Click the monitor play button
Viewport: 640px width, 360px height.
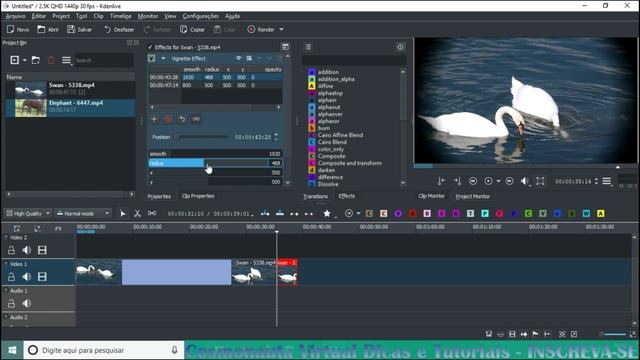pyautogui.click(x=489, y=181)
